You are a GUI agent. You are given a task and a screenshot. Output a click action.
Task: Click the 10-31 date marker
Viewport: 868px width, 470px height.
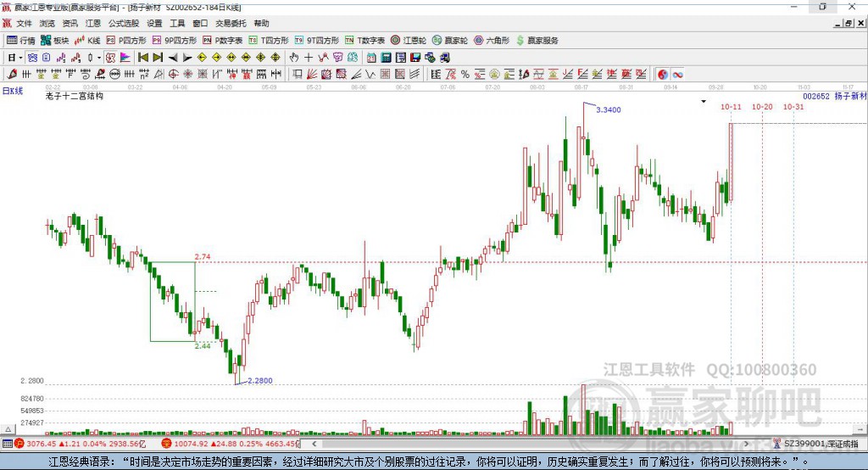click(793, 106)
